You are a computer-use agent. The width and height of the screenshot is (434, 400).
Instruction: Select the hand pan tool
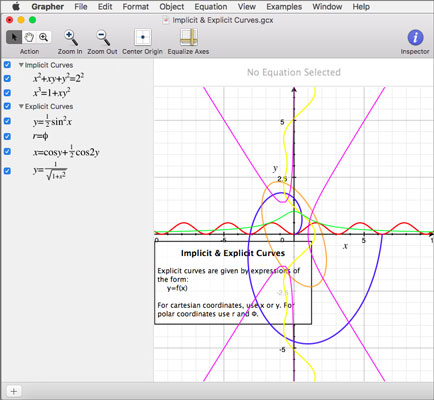coord(29,37)
